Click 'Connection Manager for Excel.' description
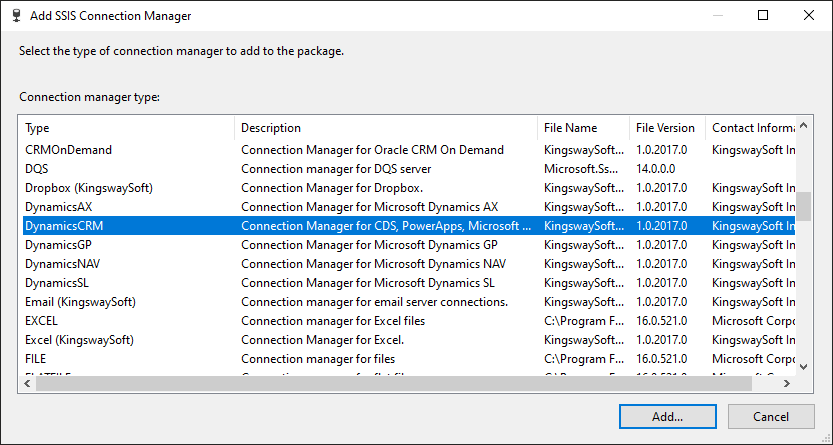 (x=323, y=340)
